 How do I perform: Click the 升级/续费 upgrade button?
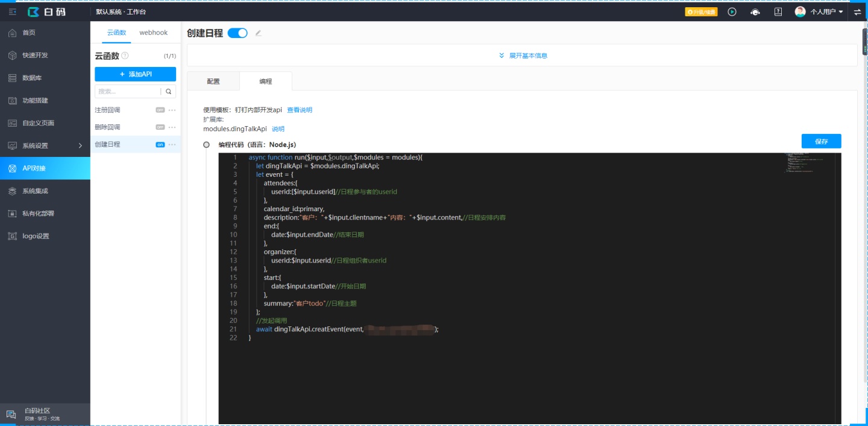pos(701,11)
